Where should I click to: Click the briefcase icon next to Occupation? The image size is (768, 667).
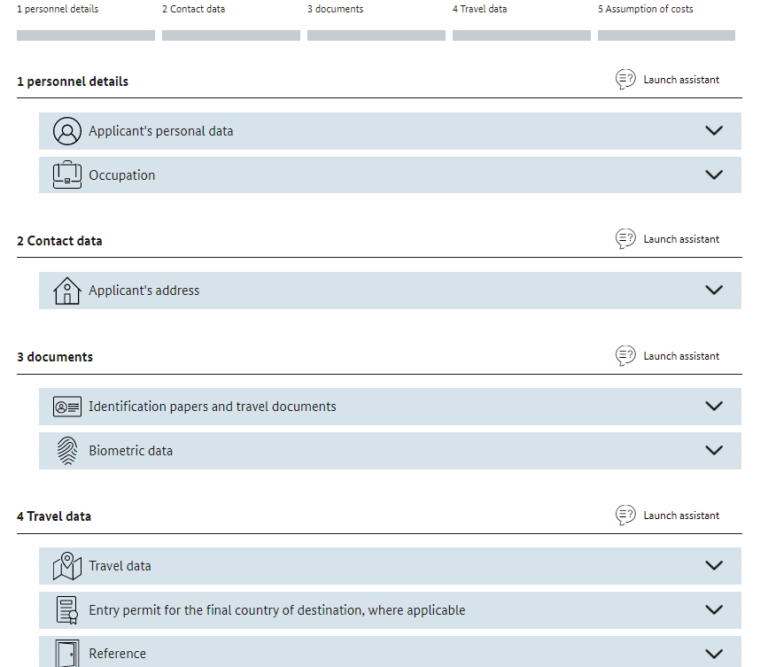[x=66, y=175]
